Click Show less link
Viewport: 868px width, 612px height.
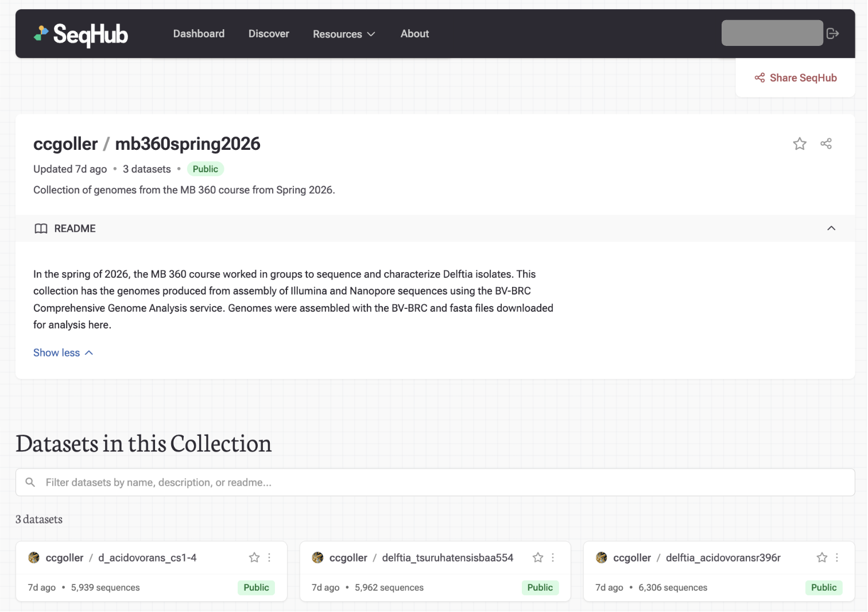(63, 353)
